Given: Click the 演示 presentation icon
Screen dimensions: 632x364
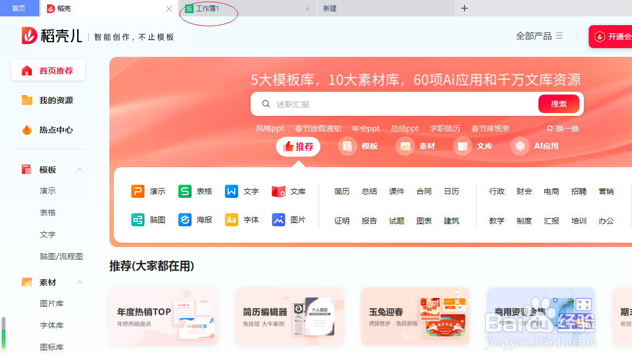Looking at the screenshot, I should point(137,191).
